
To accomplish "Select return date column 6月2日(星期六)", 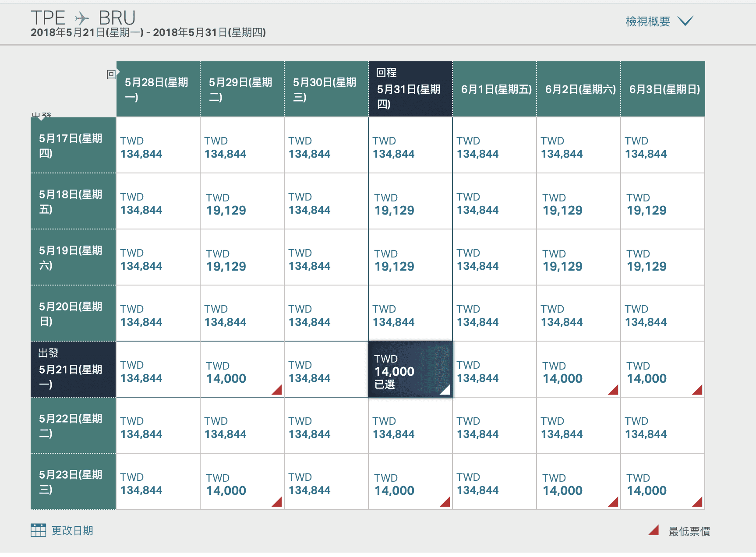I will (x=579, y=89).
